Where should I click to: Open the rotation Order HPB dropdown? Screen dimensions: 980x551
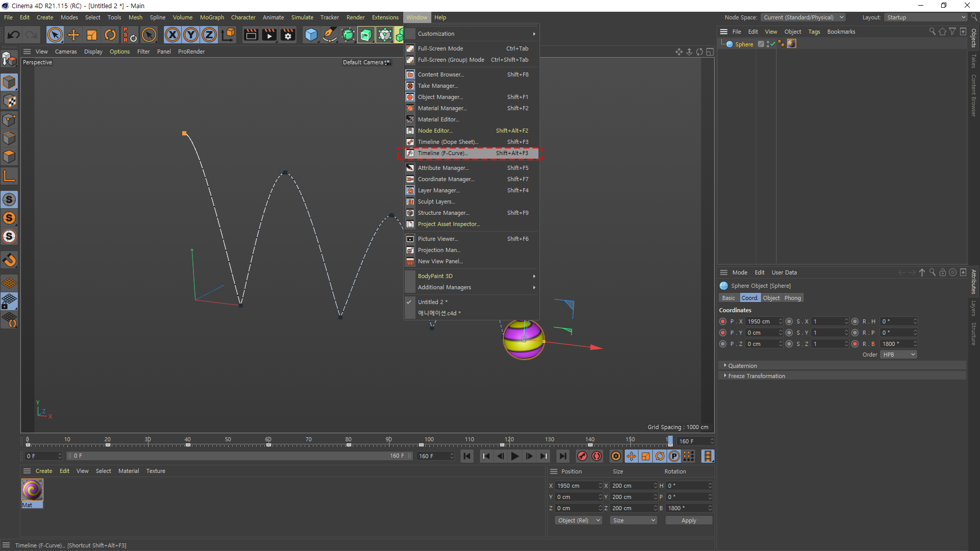[x=898, y=355]
